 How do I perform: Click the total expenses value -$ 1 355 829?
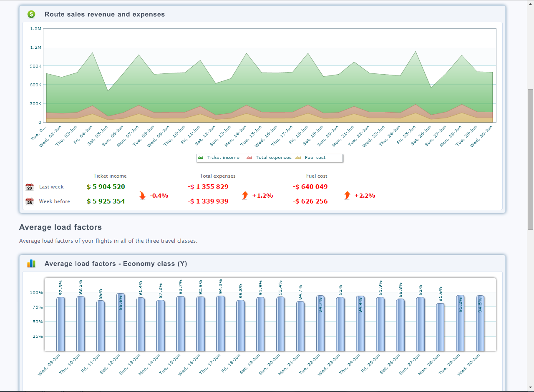[208, 187]
